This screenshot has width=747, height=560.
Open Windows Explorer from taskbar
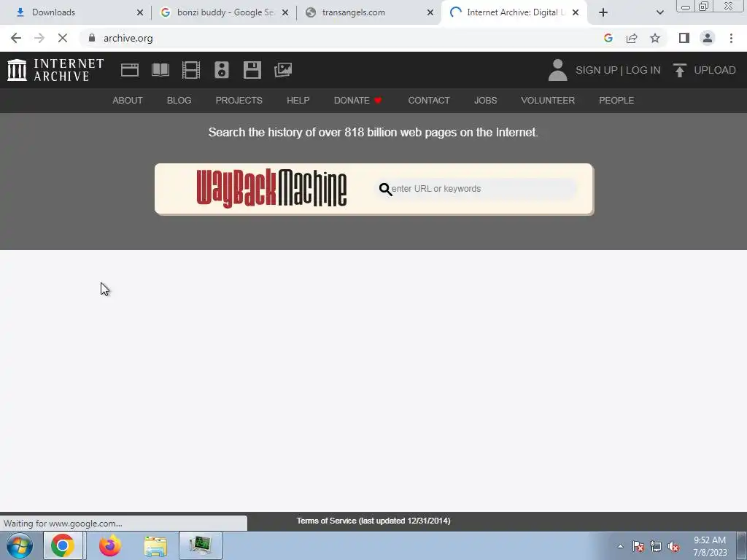click(x=155, y=545)
